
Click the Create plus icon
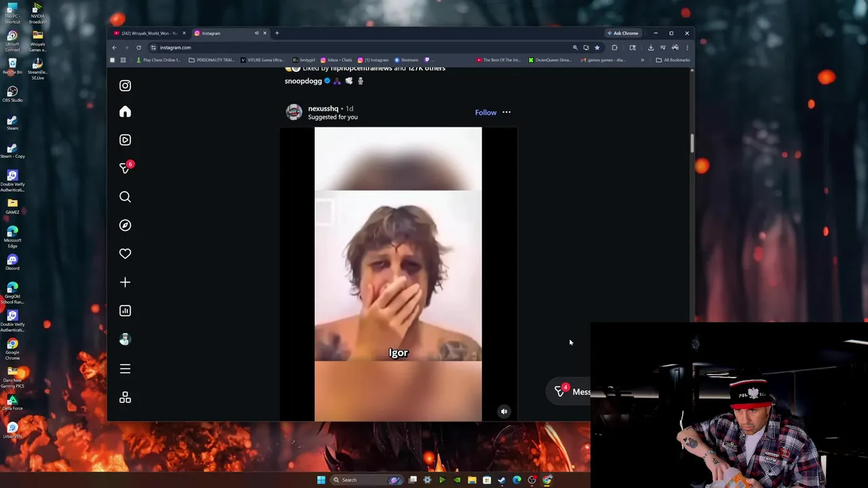pyautogui.click(x=125, y=282)
